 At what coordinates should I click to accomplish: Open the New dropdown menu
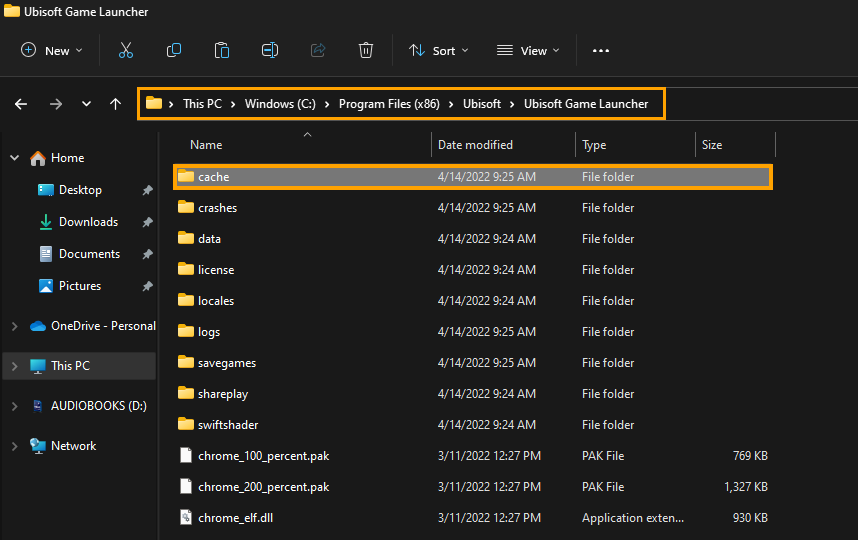[x=51, y=50]
